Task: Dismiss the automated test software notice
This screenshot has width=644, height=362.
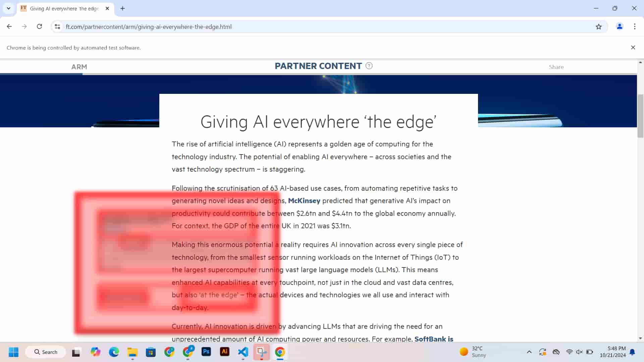Action: (x=633, y=48)
